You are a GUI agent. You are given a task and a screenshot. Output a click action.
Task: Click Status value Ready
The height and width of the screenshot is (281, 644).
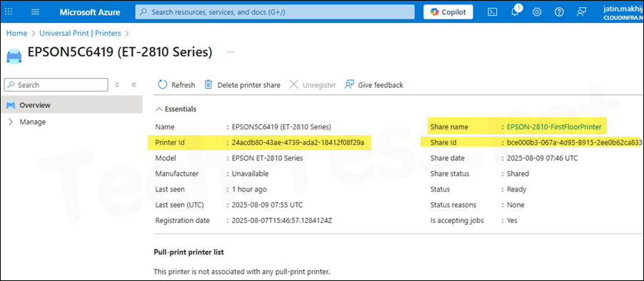517,189
